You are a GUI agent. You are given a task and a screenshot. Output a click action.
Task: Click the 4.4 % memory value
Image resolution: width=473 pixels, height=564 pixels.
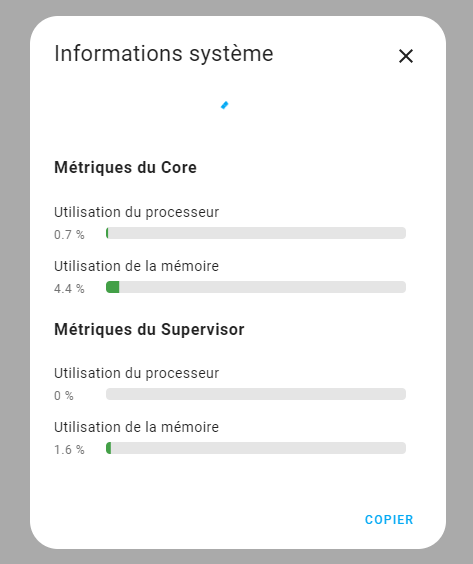pos(69,289)
